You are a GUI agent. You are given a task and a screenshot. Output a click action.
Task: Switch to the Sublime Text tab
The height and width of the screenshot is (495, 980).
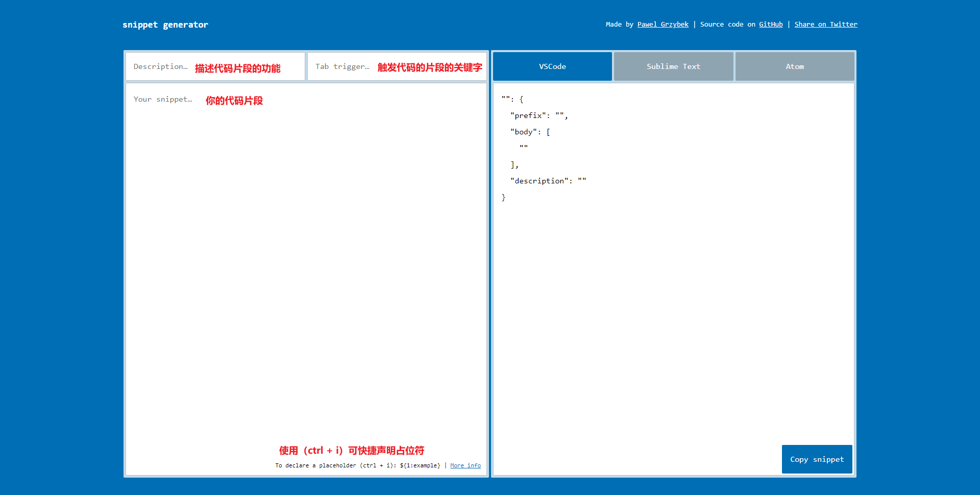pos(673,66)
